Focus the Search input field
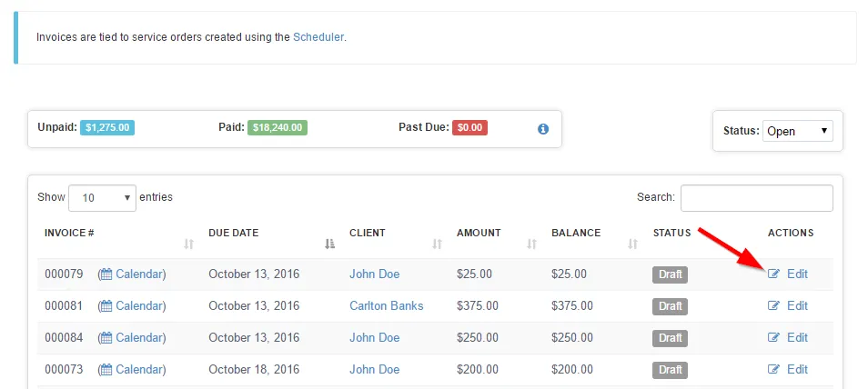 pyautogui.click(x=757, y=197)
